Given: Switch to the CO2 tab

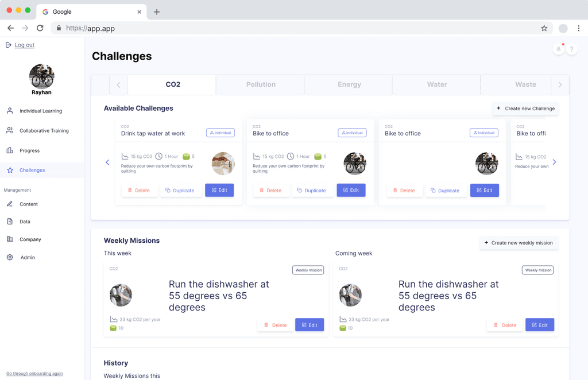Looking at the screenshot, I should pos(172,85).
